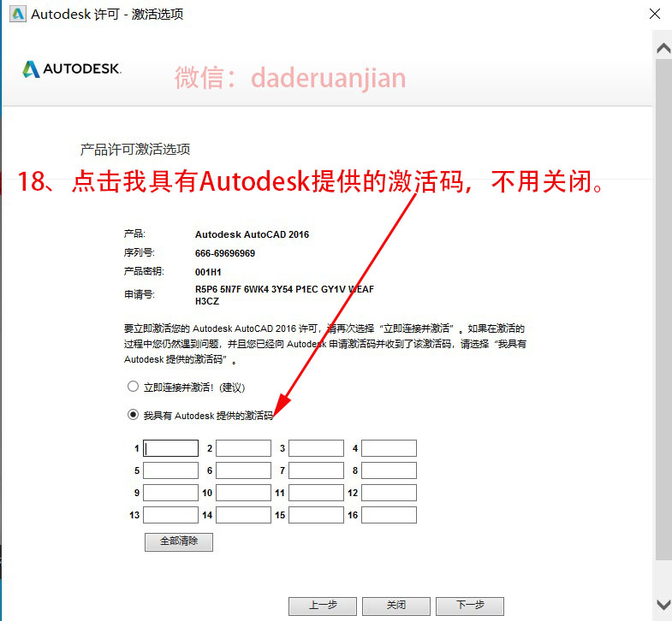This screenshot has width=672, height=621.
Task: Click the scroll up arrow on scrollbar
Action: pos(663,48)
